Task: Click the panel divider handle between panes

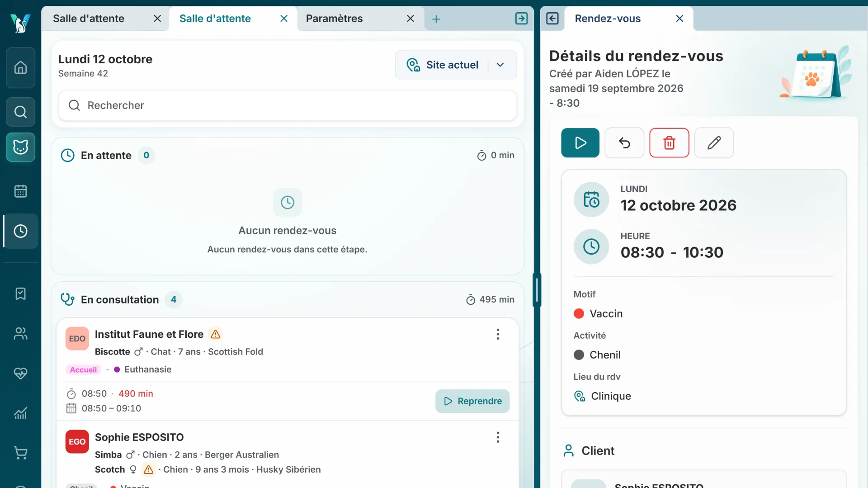Action: coord(537,290)
